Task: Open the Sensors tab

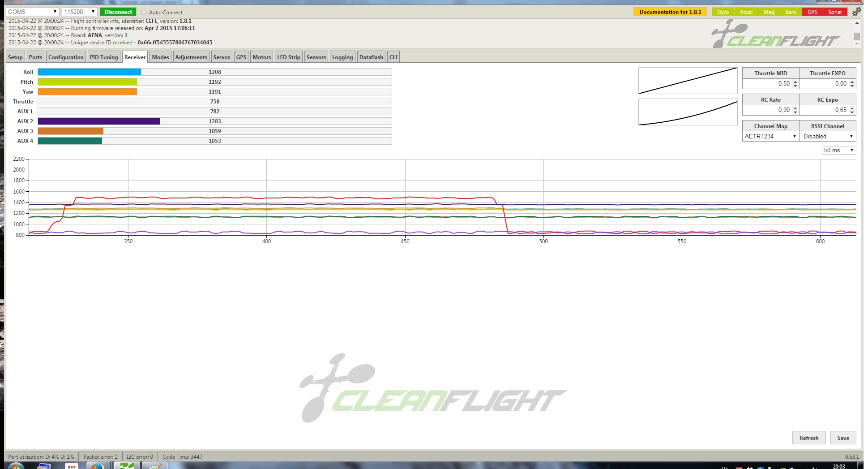Action: point(316,57)
